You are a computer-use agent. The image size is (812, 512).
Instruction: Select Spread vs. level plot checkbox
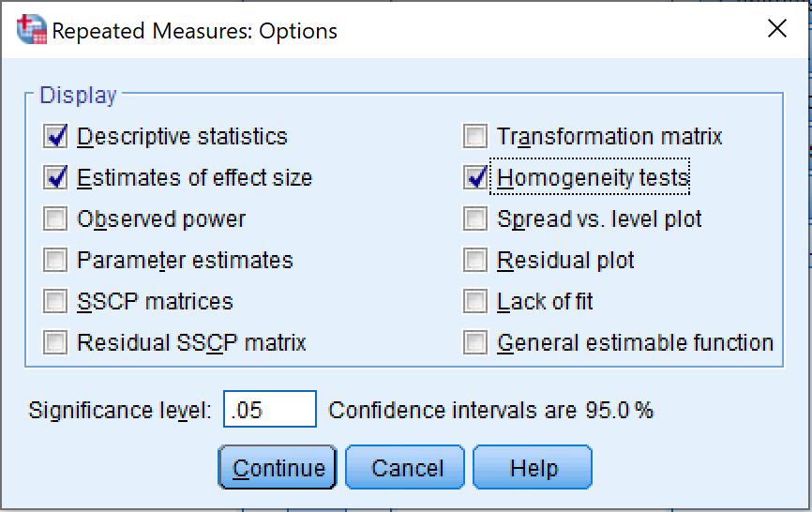[476, 219]
